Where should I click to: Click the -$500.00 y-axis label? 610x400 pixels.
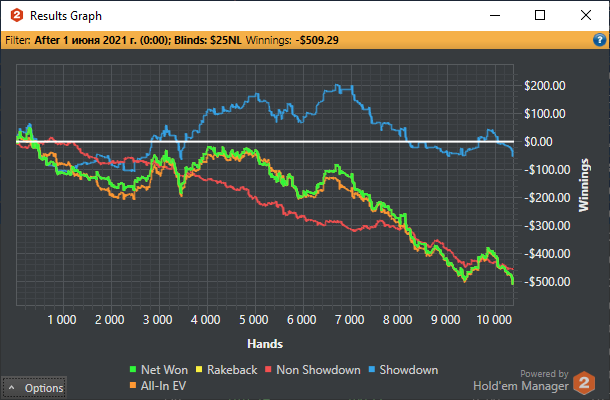click(547, 282)
